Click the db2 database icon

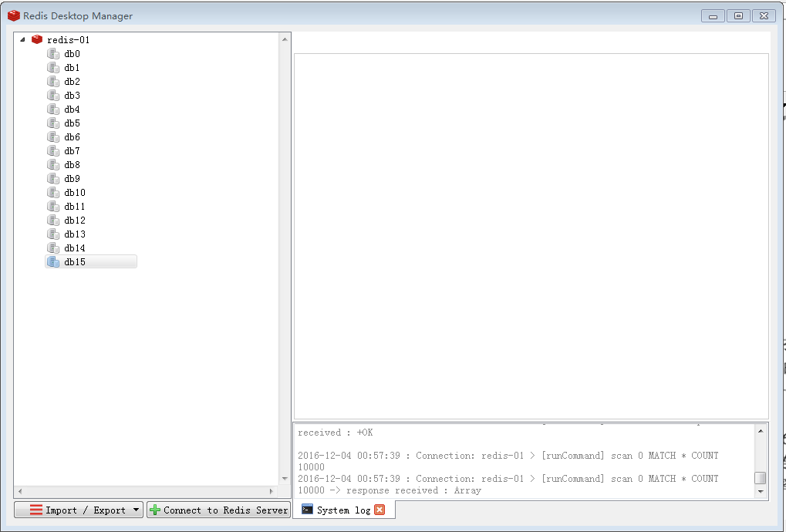click(53, 81)
